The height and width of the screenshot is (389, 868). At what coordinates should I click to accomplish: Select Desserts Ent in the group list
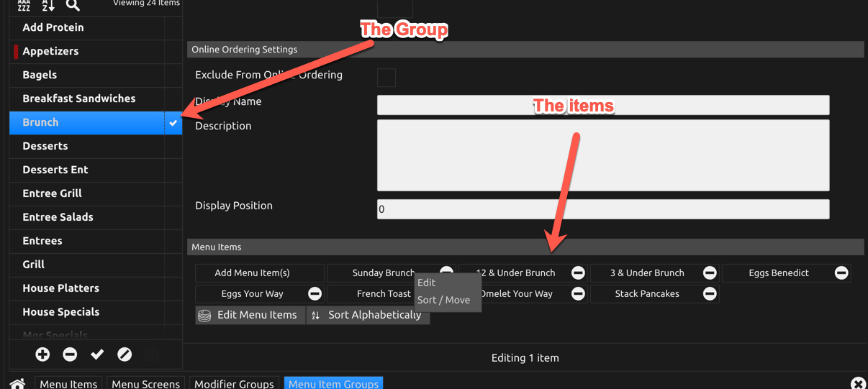86,170
